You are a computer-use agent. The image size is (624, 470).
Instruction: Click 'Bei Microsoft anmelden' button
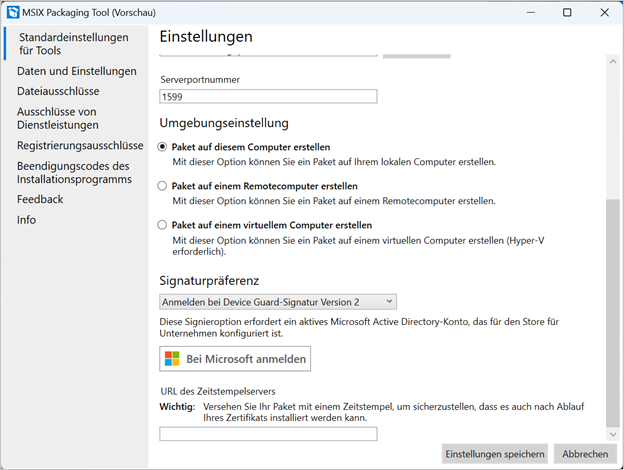coord(235,359)
